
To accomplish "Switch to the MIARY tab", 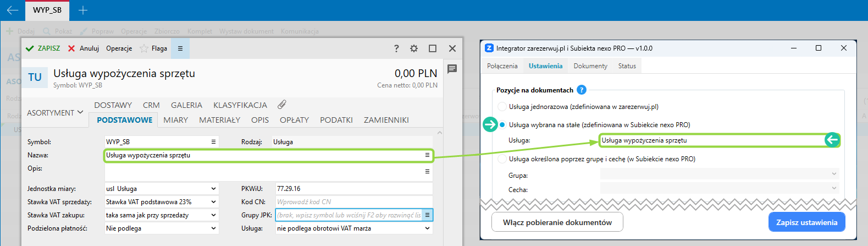I will pyautogui.click(x=175, y=120).
